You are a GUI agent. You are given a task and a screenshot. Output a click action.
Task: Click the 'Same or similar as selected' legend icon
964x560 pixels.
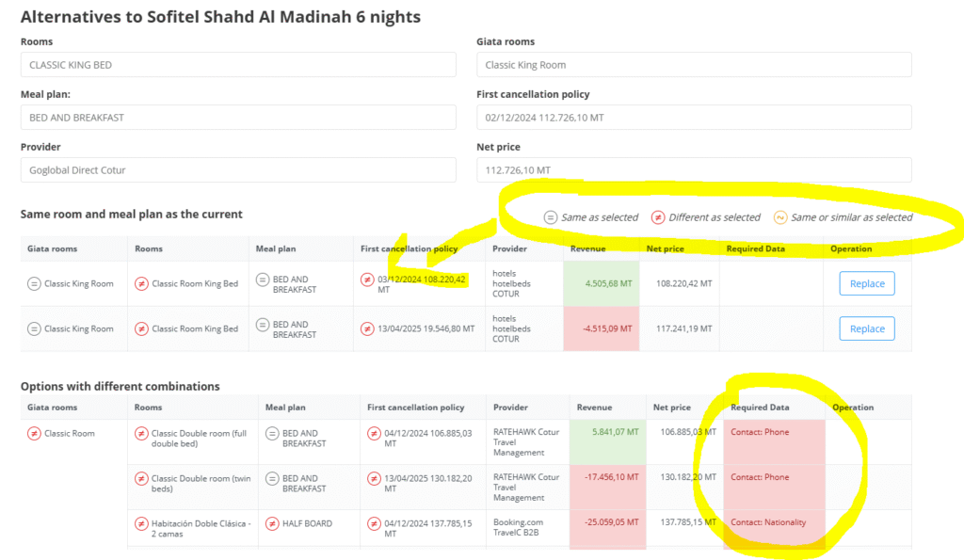coord(780,217)
